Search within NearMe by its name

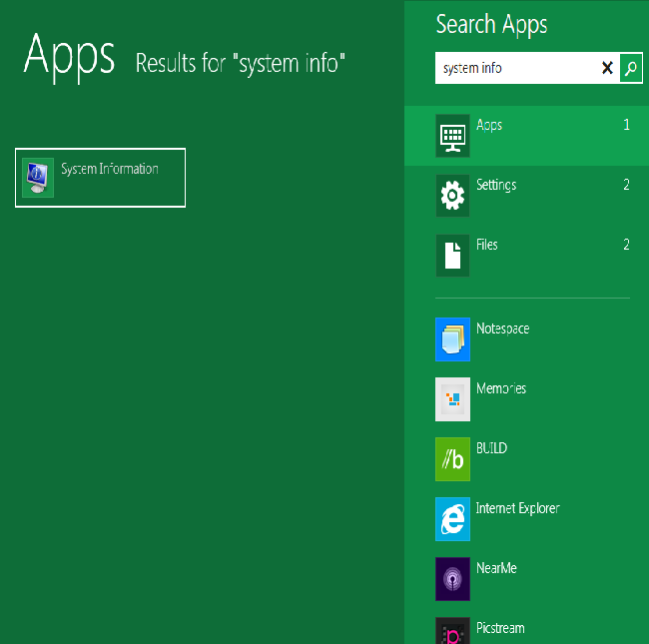pyautogui.click(x=496, y=568)
